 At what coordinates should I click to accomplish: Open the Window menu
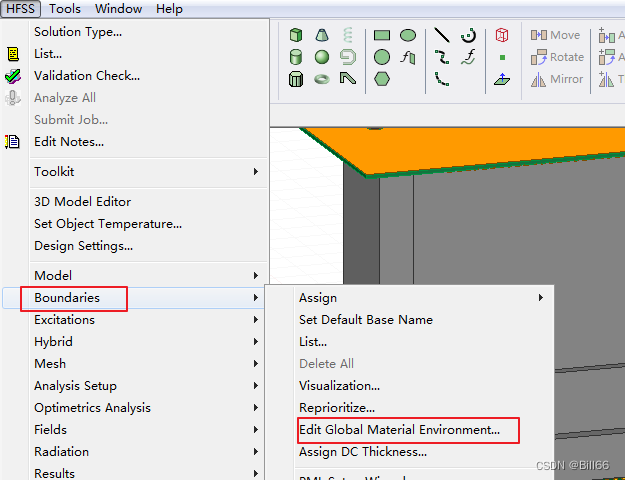pos(118,9)
